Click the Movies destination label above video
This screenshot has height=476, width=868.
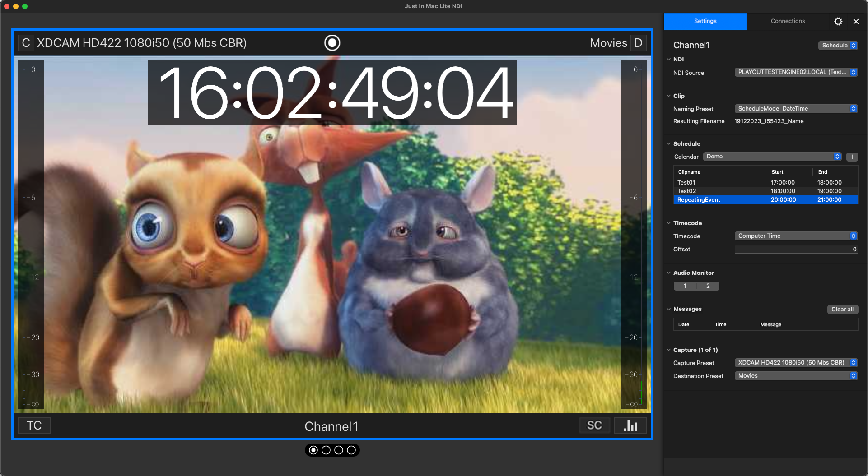pyautogui.click(x=608, y=43)
